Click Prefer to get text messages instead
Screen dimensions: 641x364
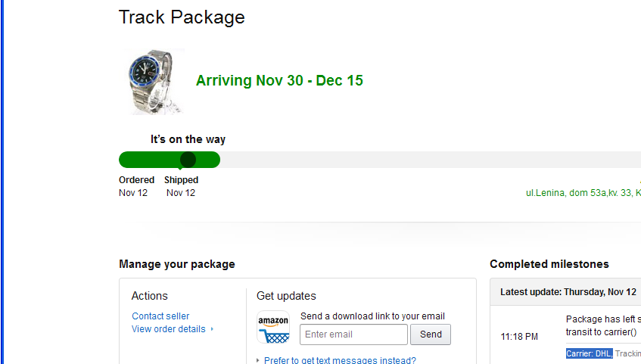tap(340, 361)
